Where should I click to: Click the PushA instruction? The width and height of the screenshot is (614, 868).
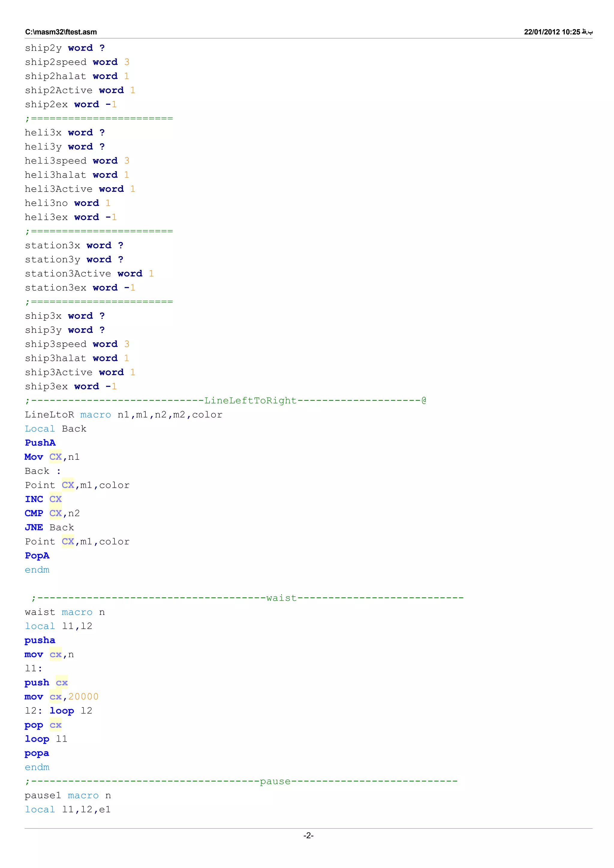(40, 443)
